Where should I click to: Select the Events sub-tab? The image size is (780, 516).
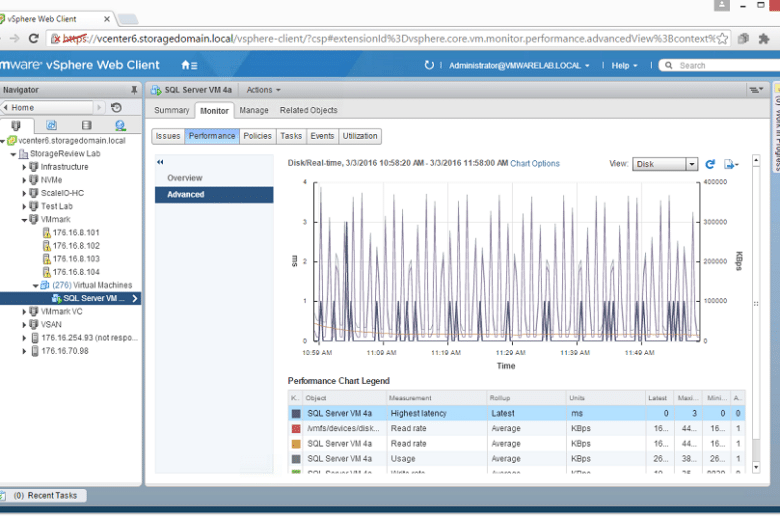pos(322,136)
